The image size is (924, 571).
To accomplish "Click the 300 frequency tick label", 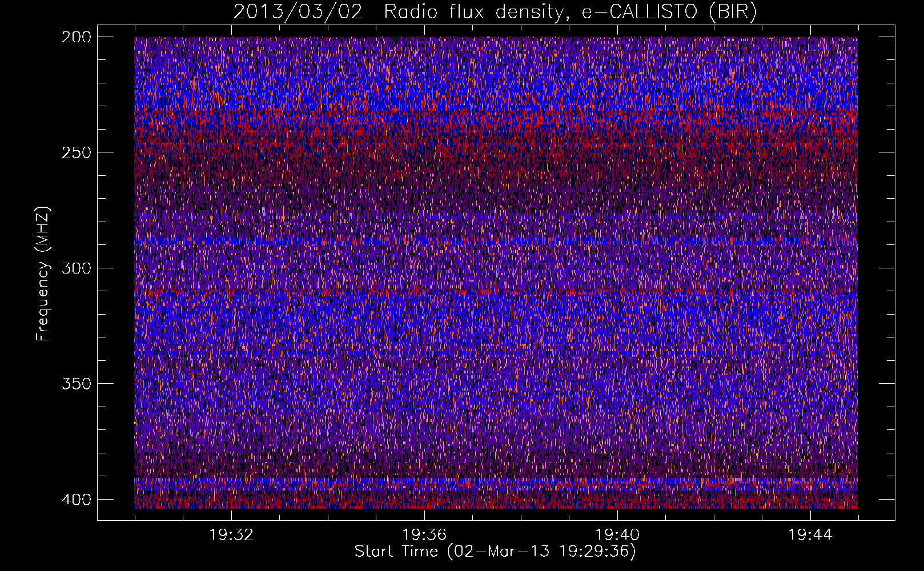I will click(76, 268).
